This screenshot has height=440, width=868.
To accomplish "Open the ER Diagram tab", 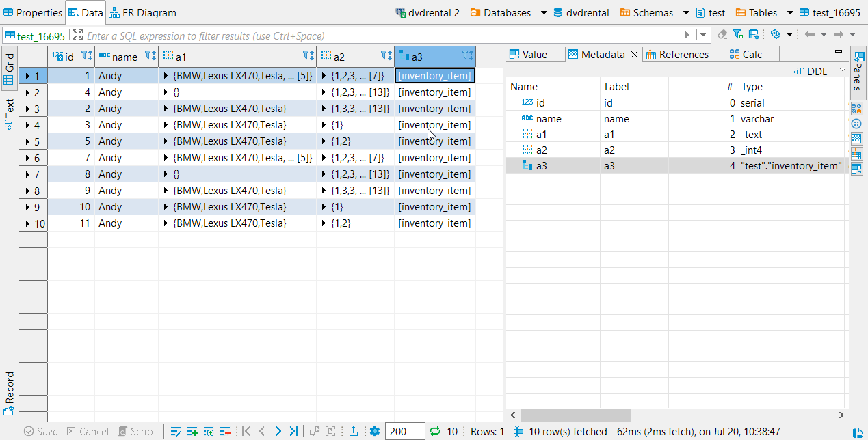I will click(x=143, y=12).
